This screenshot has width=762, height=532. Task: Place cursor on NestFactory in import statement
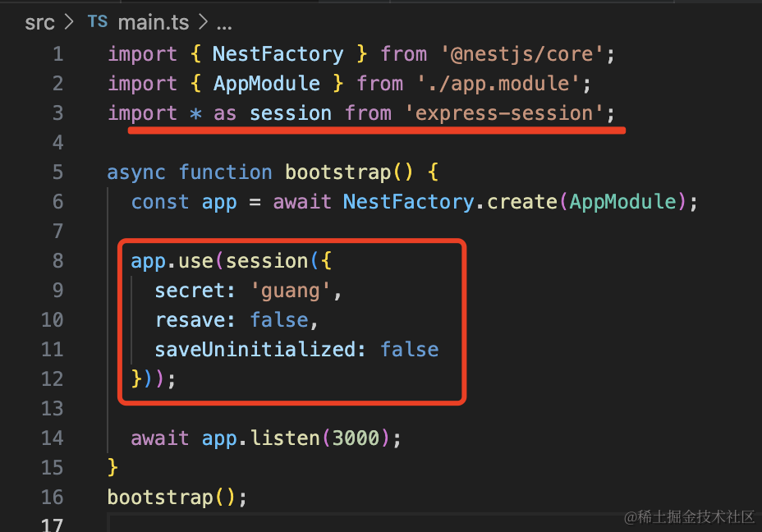pyautogui.click(x=278, y=54)
